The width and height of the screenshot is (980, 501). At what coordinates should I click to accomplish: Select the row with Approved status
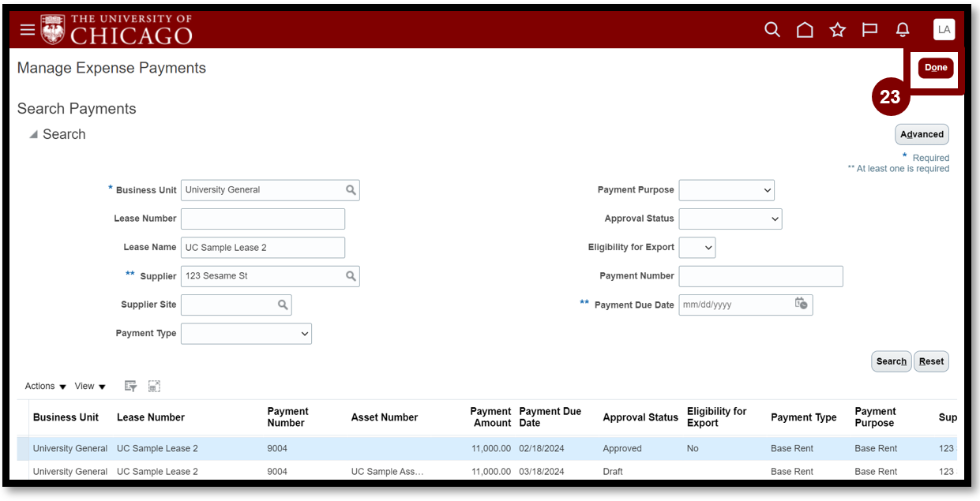486,449
